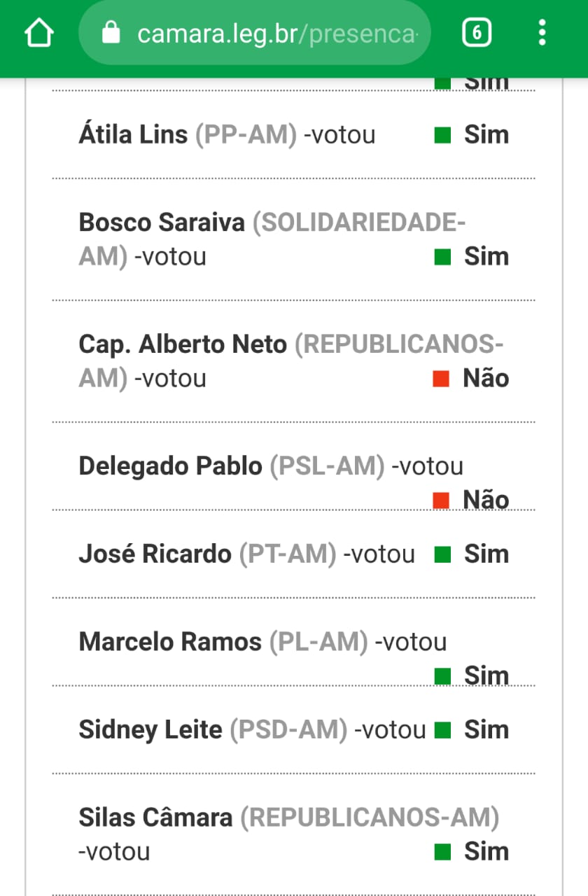Image resolution: width=588 pixels, height=896 pixels.
Task: Click the green square beside Silas Câmara
Action: (x=442, y=852)
